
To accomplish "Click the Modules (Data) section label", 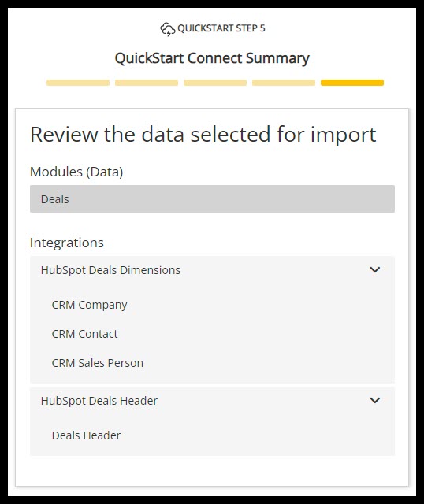I will pos(76,172).
